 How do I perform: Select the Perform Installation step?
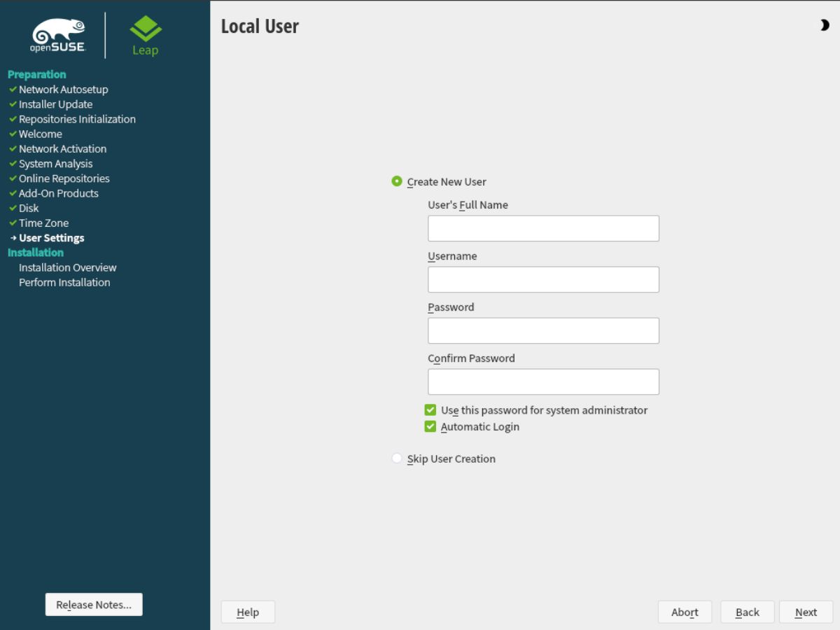[x=64, y=282]
